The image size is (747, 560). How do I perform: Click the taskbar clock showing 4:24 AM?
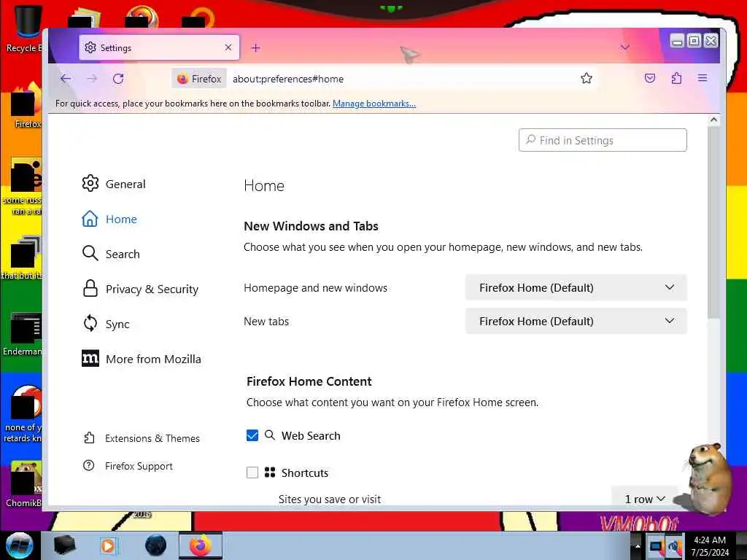[x=710, y=545]
